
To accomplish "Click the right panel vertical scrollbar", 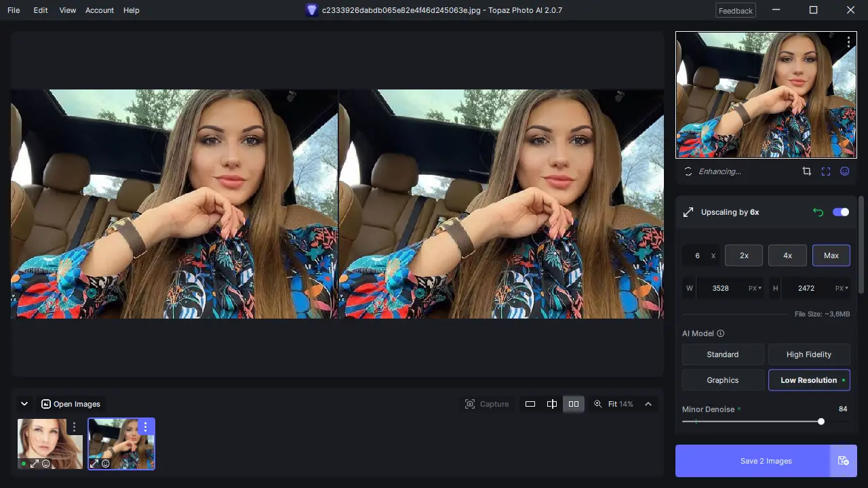I will (861, 245).
